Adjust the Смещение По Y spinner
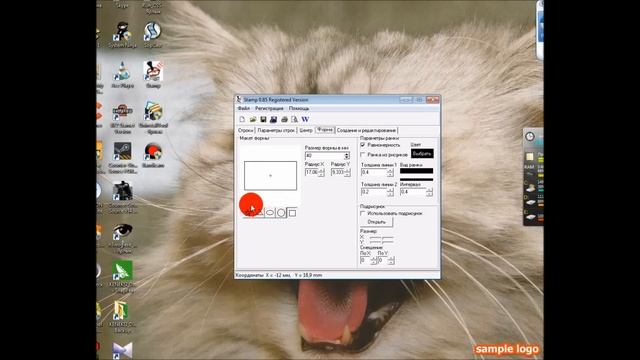Viewport: 640px width, 360px height. coord(391,260)
